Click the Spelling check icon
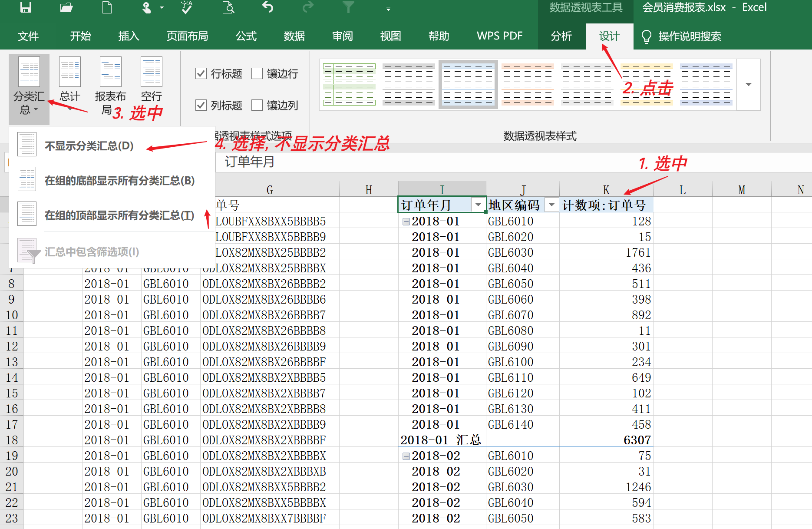The width and height of the screenshot is (812, 529). (187, 7)
